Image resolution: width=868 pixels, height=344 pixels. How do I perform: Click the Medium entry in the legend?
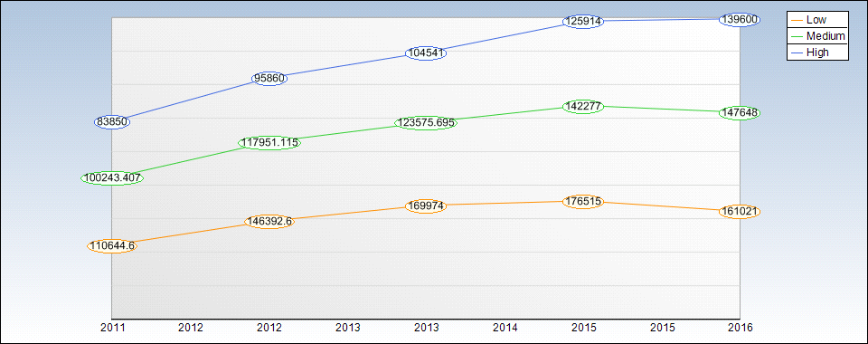pyautogui.click(x=817, y=36)
